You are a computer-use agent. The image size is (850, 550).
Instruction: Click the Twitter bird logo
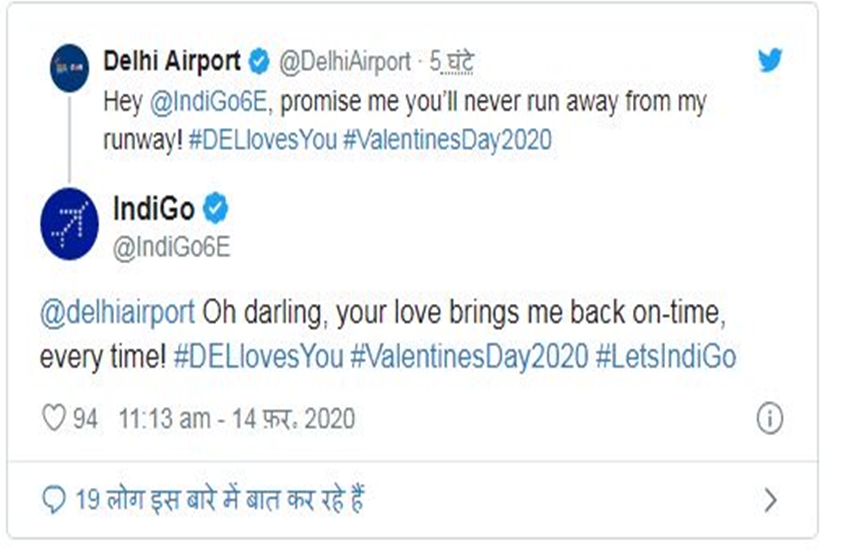coord(770,60)
